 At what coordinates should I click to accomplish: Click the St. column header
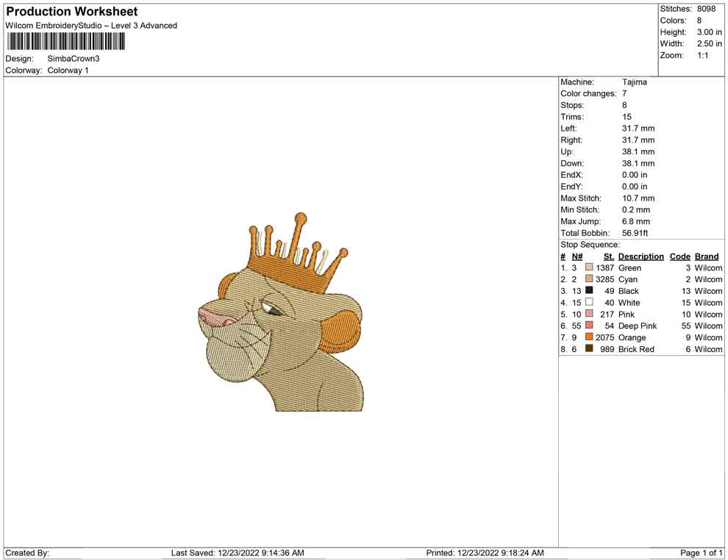(x=608, y=256)
